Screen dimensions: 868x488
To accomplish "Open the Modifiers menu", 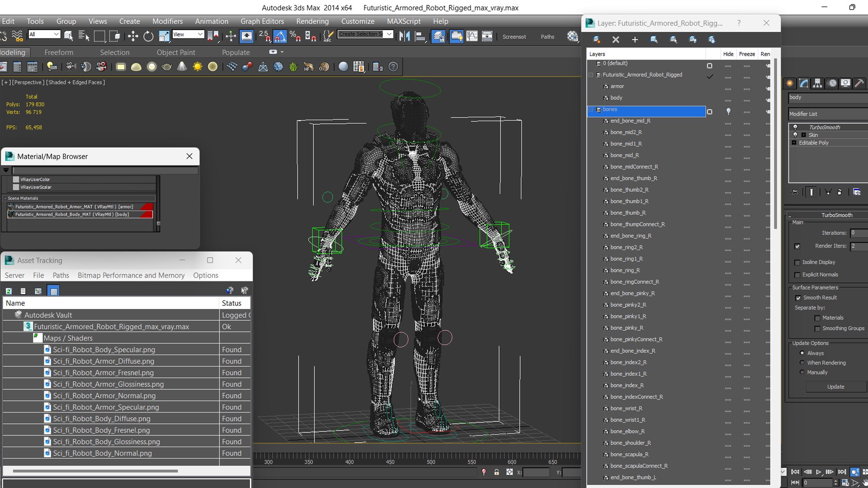I will pos(167,21).
